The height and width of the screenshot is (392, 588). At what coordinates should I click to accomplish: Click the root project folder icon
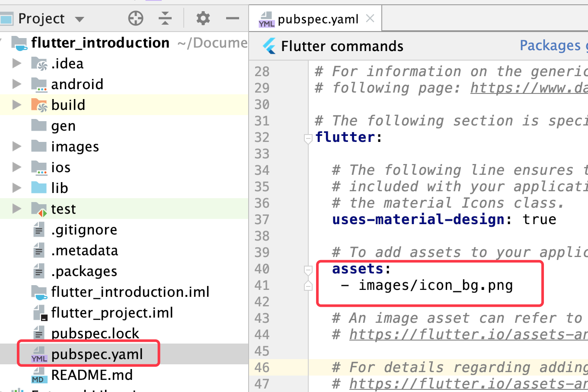[19, 43]
